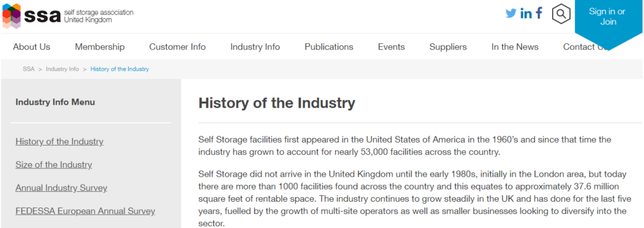Open the History of the Industry sidebar link
The height and width of the screenshot is (228, 644).
point(60,141)
